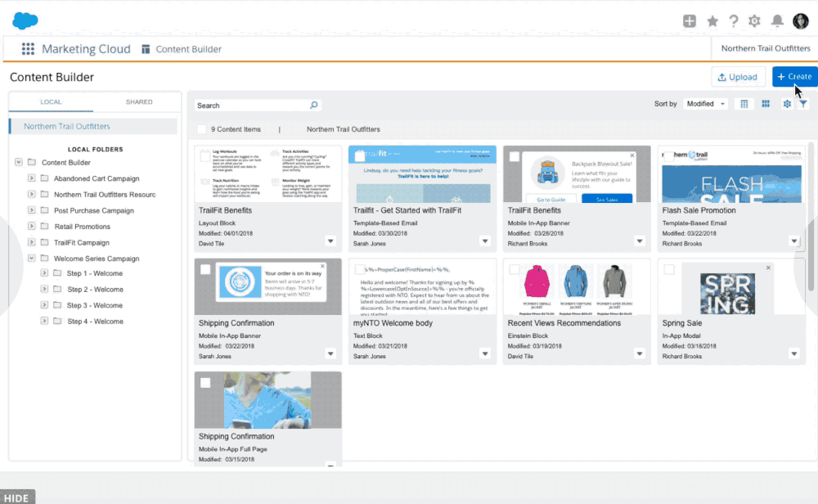Image resolution: width=818 pixels, height=504 pixels.
Task: Check the Spring Sale card checkbox
Action: [x=669, y=269]
